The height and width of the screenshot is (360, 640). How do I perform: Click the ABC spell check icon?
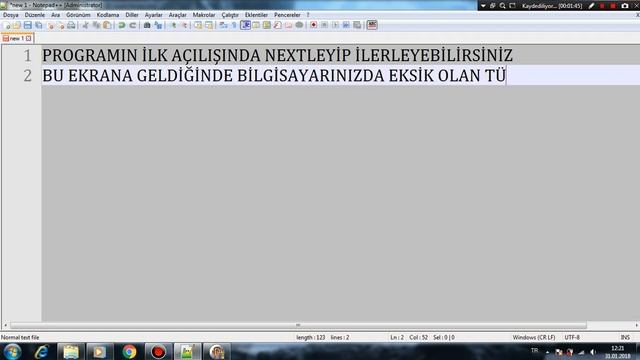click(372, 25)
